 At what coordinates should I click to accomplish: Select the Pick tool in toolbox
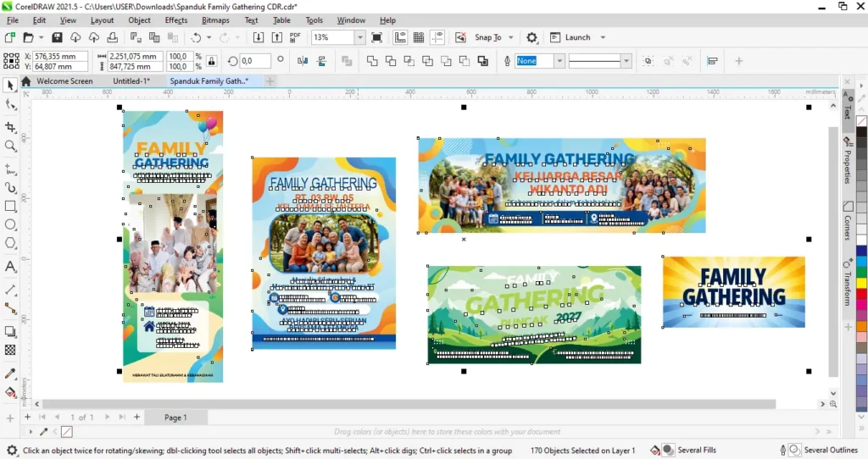(x=10, y=86)
